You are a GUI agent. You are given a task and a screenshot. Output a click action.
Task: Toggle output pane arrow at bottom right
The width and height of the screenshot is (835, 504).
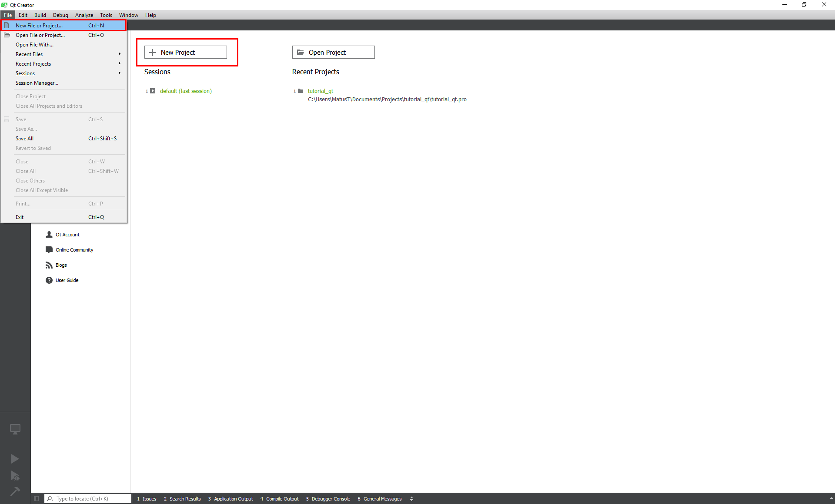831,499
